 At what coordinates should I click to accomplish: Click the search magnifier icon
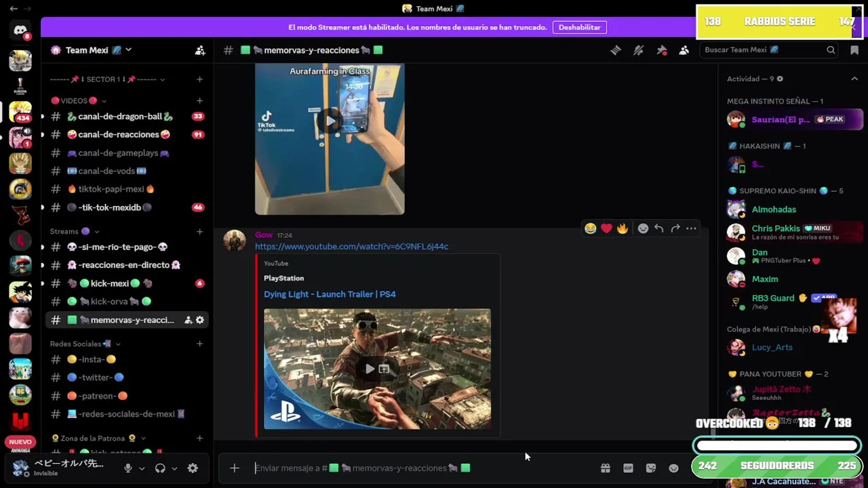[831, 50]
